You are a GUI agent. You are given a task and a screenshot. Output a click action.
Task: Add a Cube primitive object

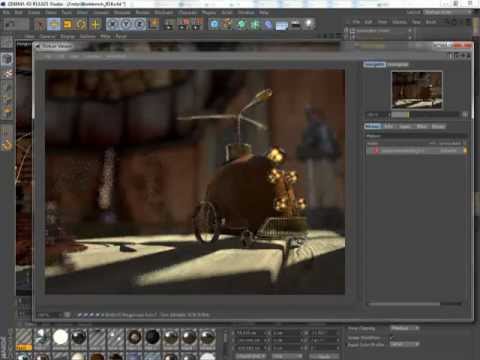214,24
